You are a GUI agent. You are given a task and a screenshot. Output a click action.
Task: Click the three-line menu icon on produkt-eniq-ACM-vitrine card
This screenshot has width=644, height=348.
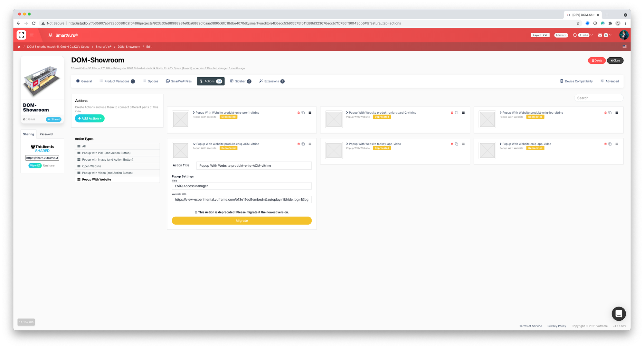[x=310, y=144]
